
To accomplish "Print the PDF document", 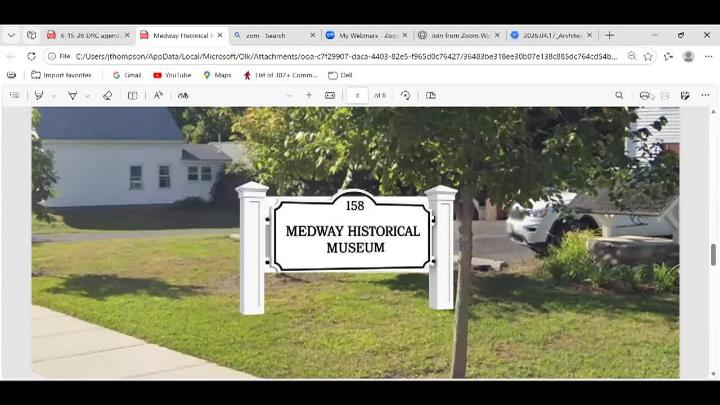I will click(x=645, y=96).
